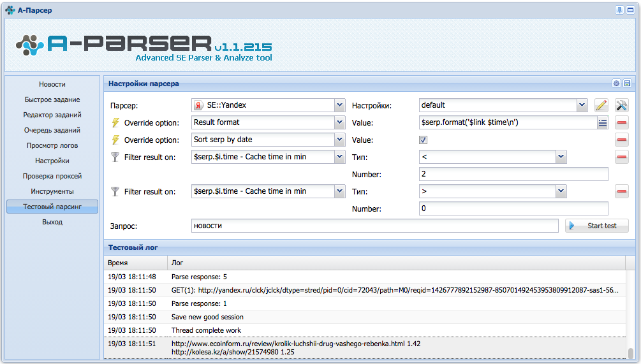Select the ecoinform.ru result line

[296, 344]
